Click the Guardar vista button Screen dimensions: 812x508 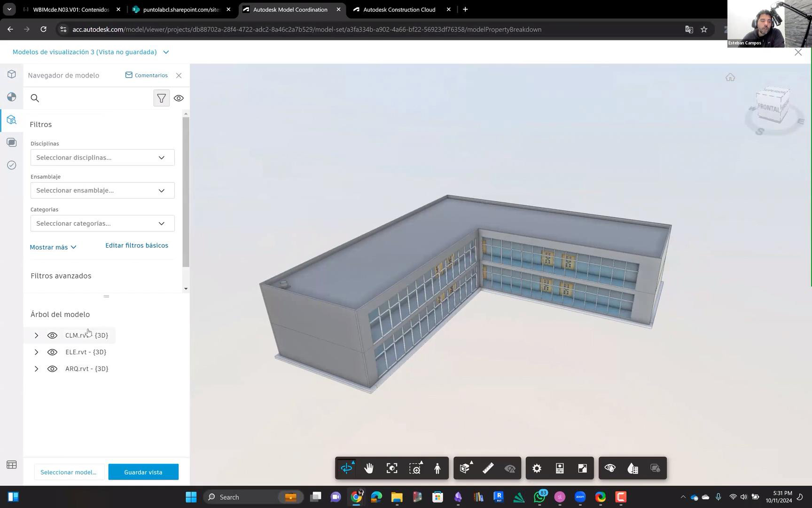[x=143, y=472]
